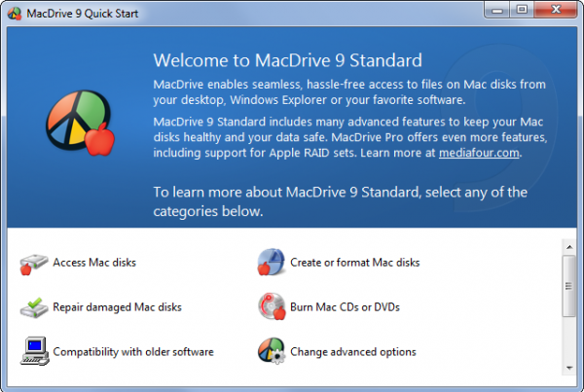Open Change advanced options topic
The width and height of the screenshot is (584, 392).
(352, 352)
